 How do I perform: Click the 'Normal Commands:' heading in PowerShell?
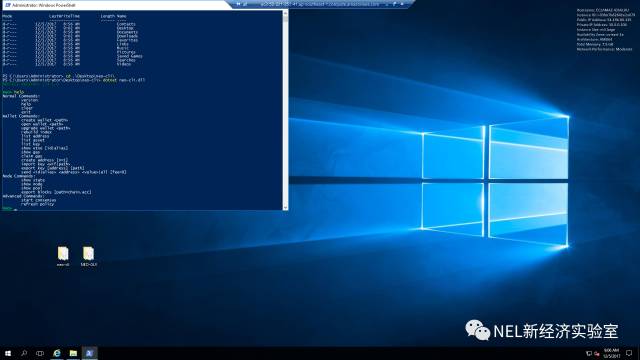20,96
